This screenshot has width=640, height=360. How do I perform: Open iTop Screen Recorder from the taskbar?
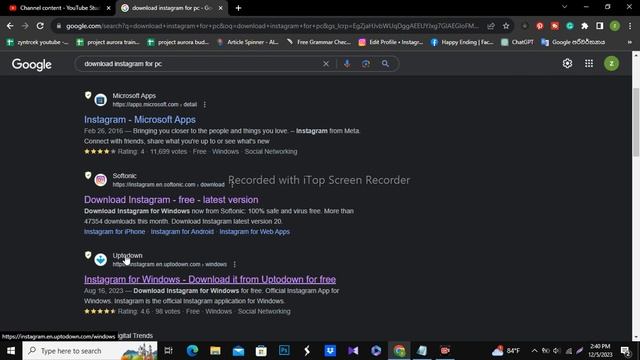click(445, 351)
